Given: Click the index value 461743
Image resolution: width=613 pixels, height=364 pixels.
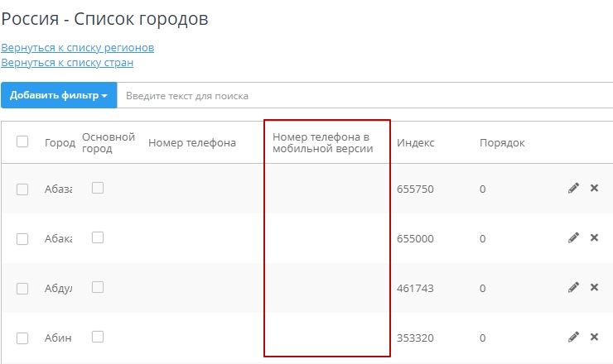Looking at the screenshot, I should pyautogui.click(x=415, y=288).
